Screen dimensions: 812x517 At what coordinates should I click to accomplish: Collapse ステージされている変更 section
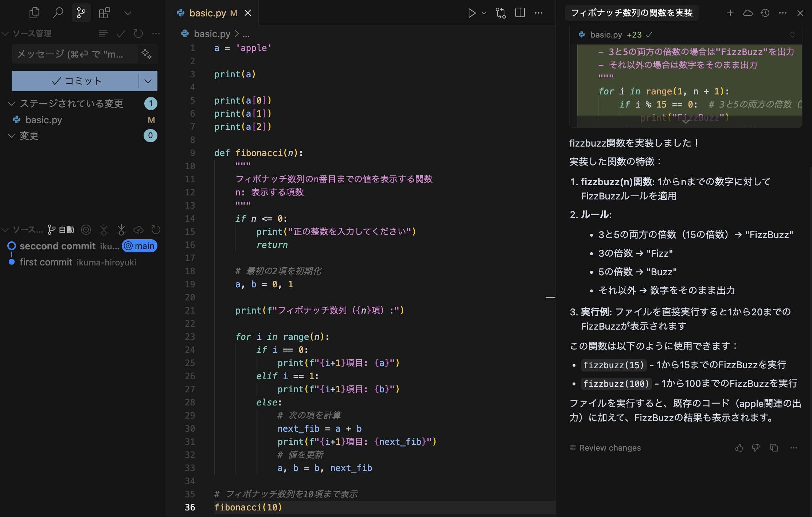click(x=12, y=104)
